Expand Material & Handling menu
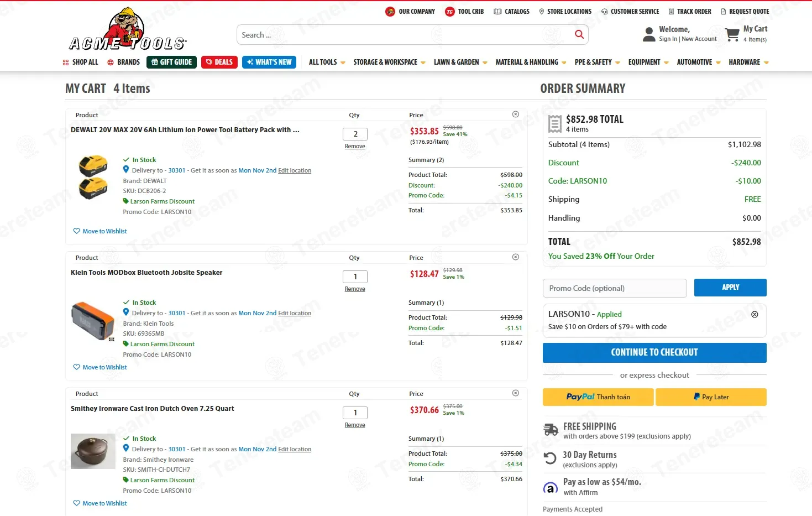Screen dimensions: 812x516 pos(531,62)
